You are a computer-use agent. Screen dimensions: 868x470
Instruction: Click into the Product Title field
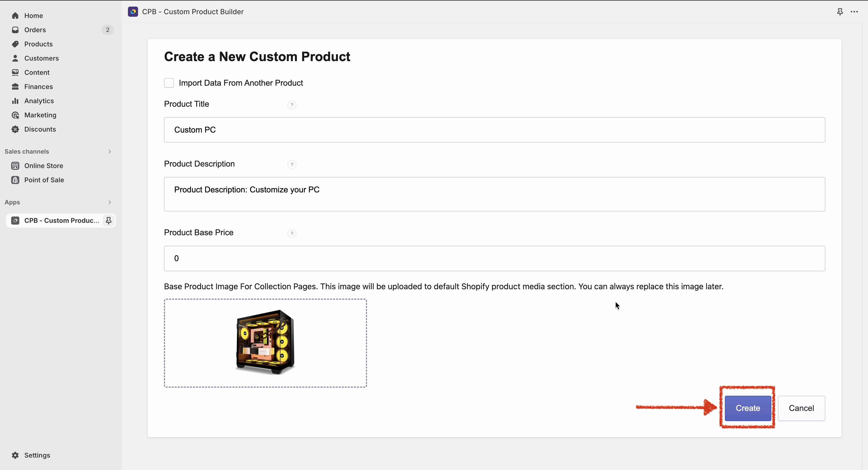pos(494,130)
